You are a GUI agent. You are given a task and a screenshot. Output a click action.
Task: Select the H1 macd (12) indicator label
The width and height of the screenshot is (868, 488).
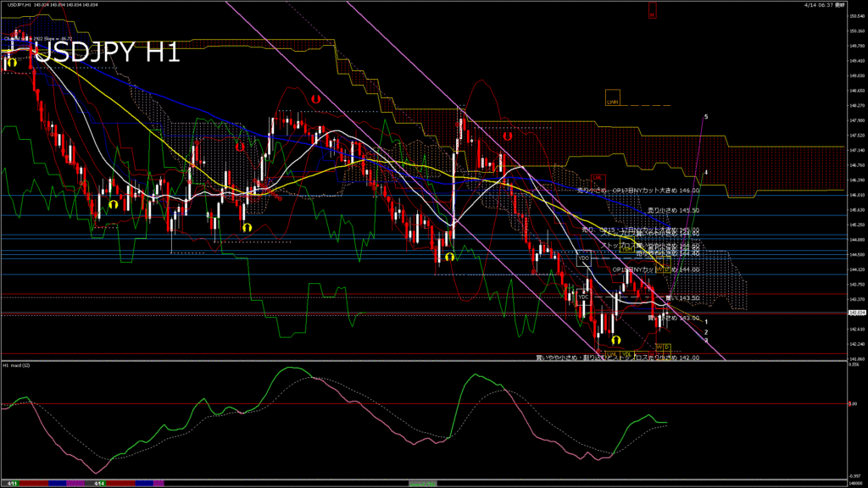(17, 365)
